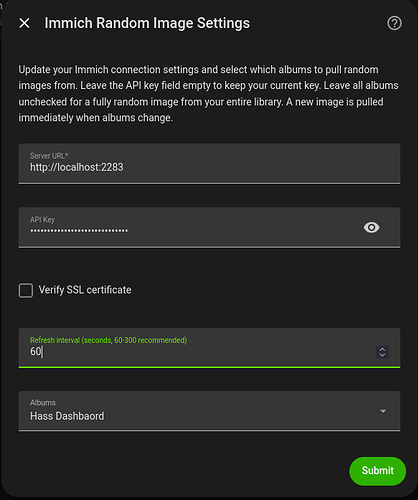Click the Albums field label
This screenshot has height=500, width=418.
(x=43, y=403)
